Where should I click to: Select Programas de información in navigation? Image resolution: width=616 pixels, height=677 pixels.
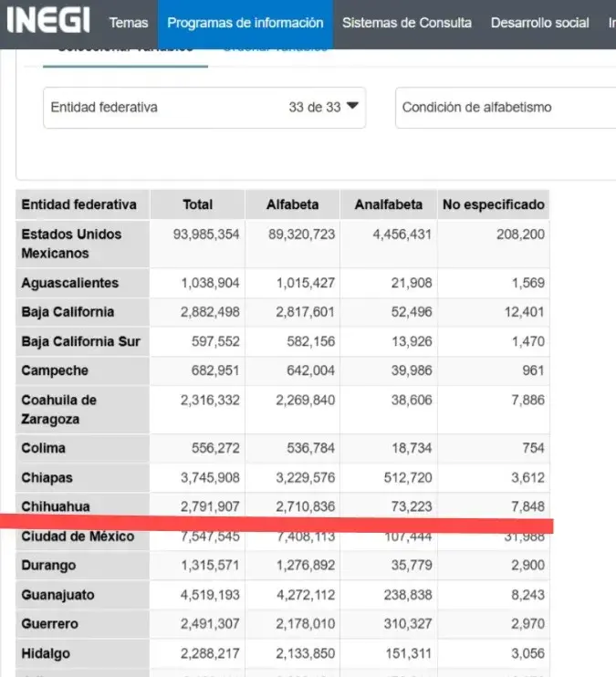click(x=245, y=23)
